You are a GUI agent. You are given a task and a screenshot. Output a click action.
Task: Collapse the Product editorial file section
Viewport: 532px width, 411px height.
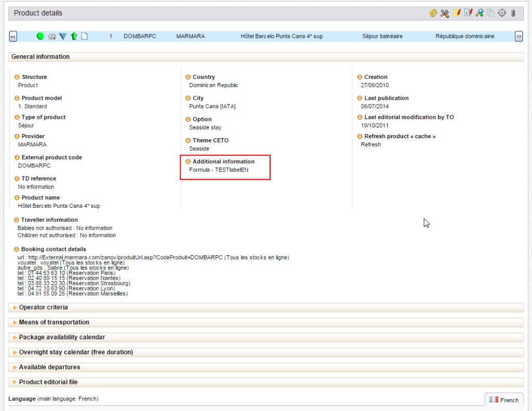click(x=48, y=382)
